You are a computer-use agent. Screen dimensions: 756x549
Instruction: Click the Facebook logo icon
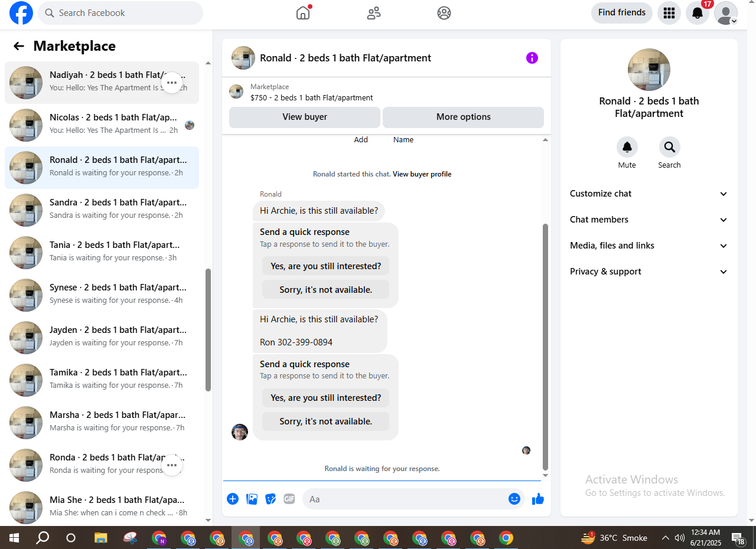click(x=21, y=13)
